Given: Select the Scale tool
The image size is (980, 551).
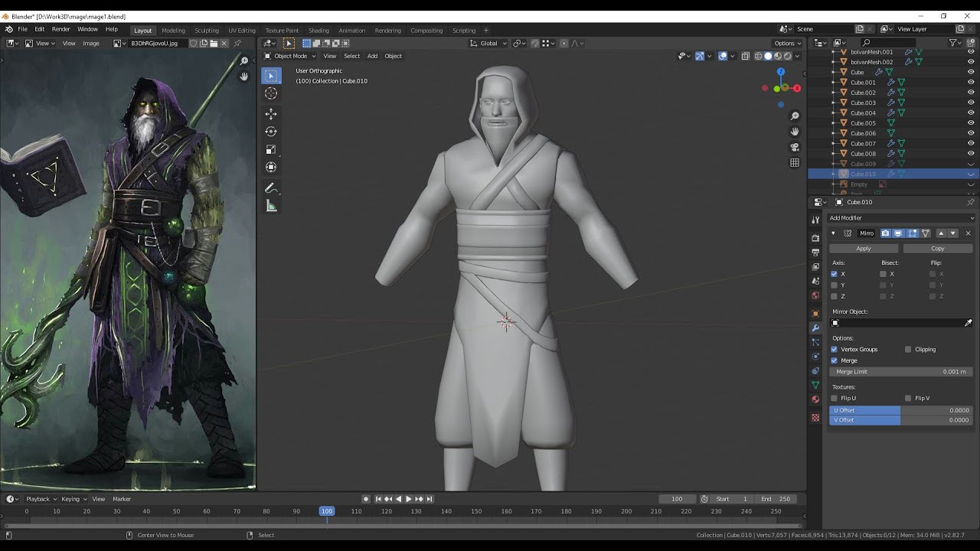Looking at the screenshot, I should (x=271, y=149).
